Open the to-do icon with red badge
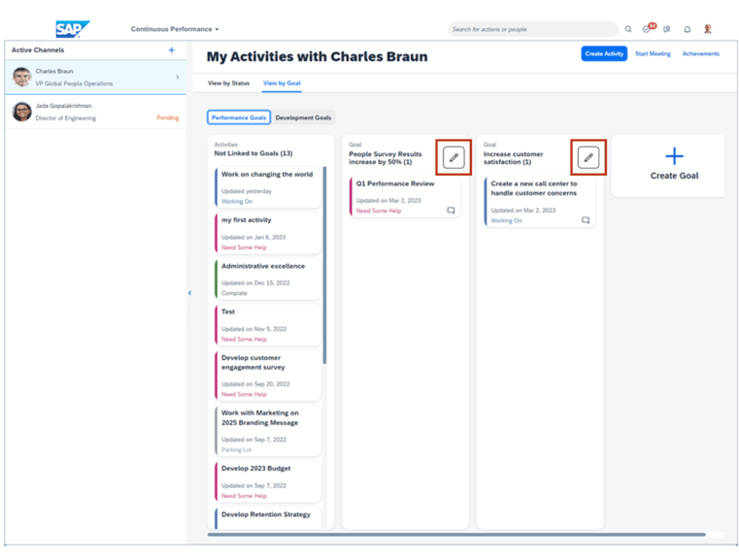This screenshot has height=560, width=739. pyautogui.click(x=648, y=29)
